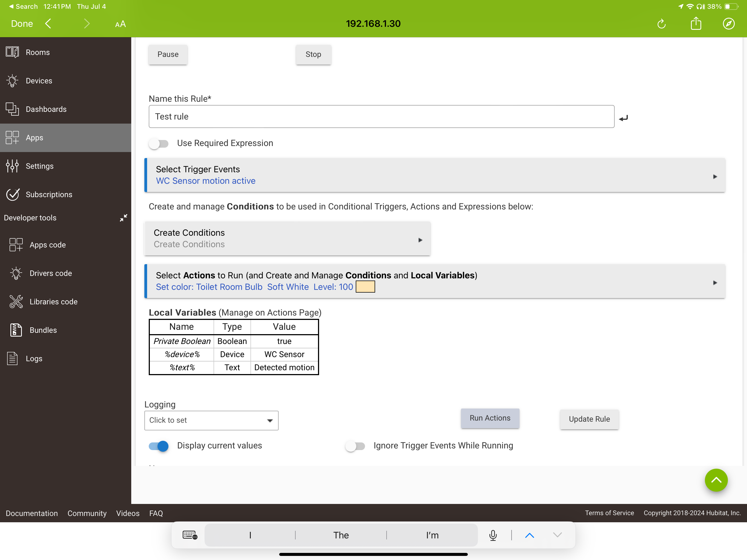Click the Dashboards icon in sidebar
The image size is (747, 560).
click(x=13, y=109)
